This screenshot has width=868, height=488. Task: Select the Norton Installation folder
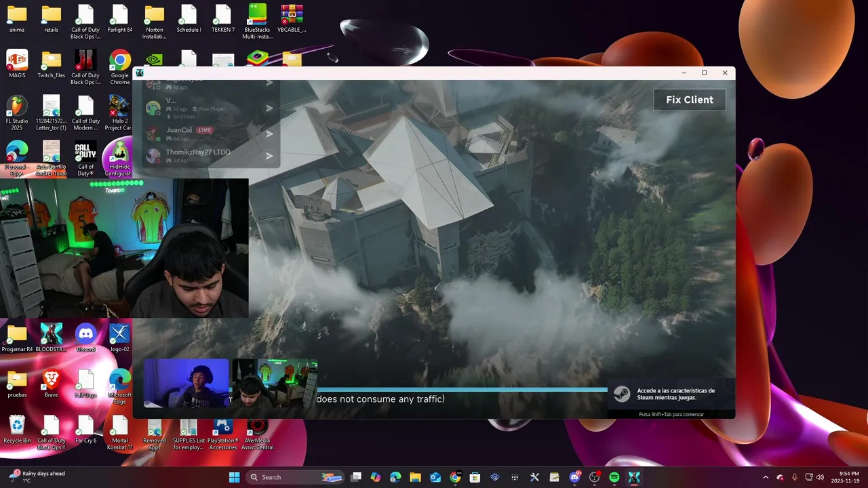tap(155, 22)
